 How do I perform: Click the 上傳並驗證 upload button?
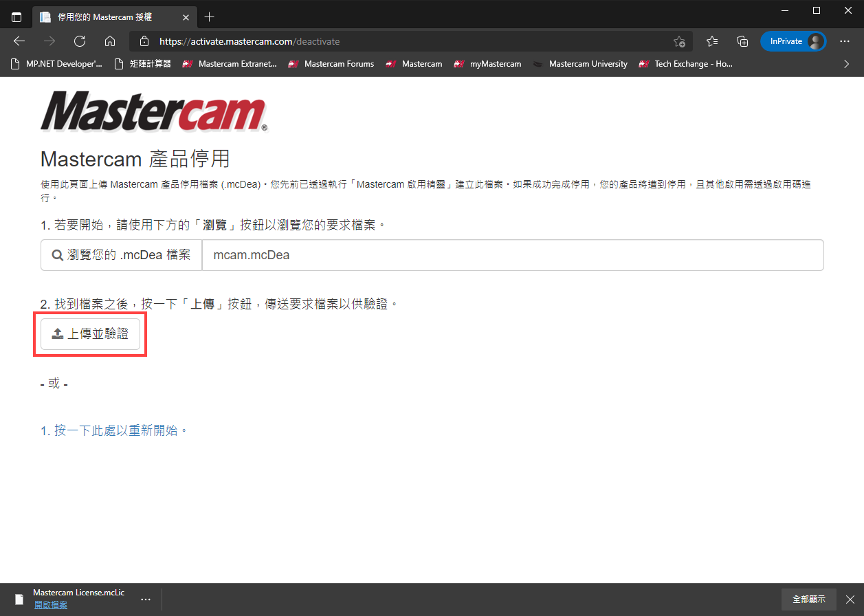(90, 334)
